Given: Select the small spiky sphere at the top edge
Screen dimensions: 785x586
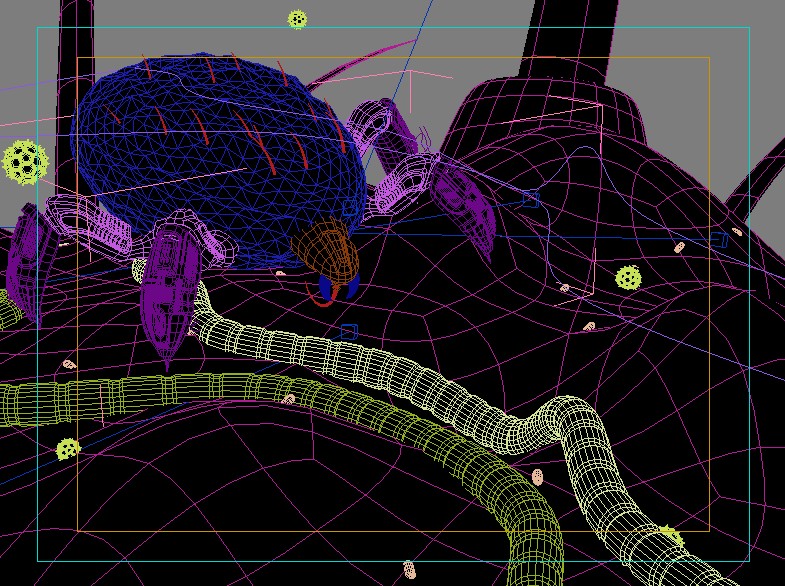Looking at the screenshot, I should pyautogui.click(x=297, y=19).
